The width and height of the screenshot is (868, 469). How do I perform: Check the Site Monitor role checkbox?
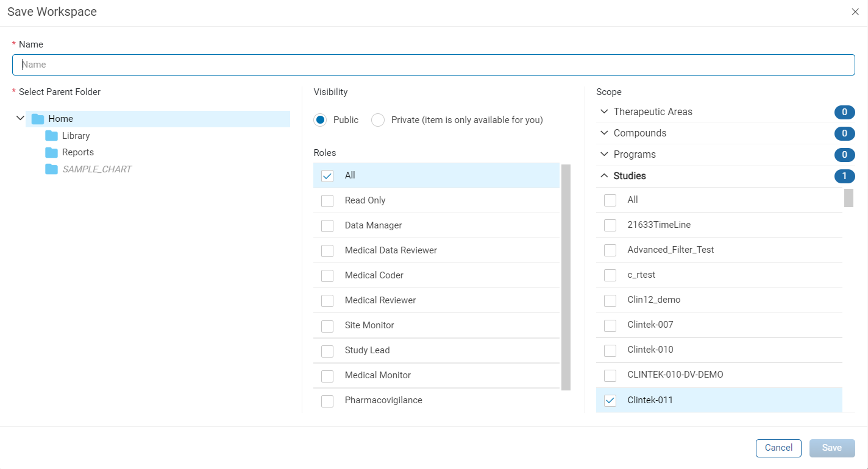click(x=327, y=325)
